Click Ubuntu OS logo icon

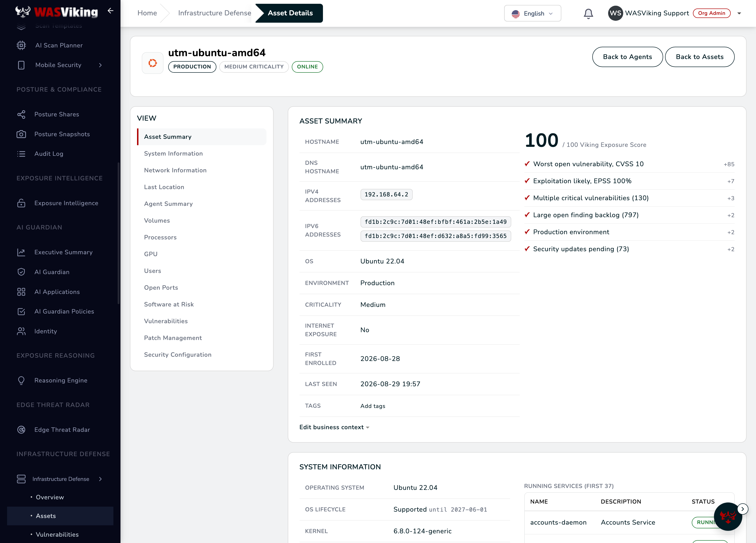[153, 63]
